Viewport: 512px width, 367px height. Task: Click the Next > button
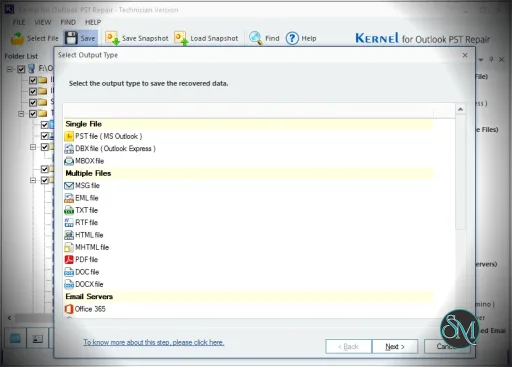tap(395, 347)
